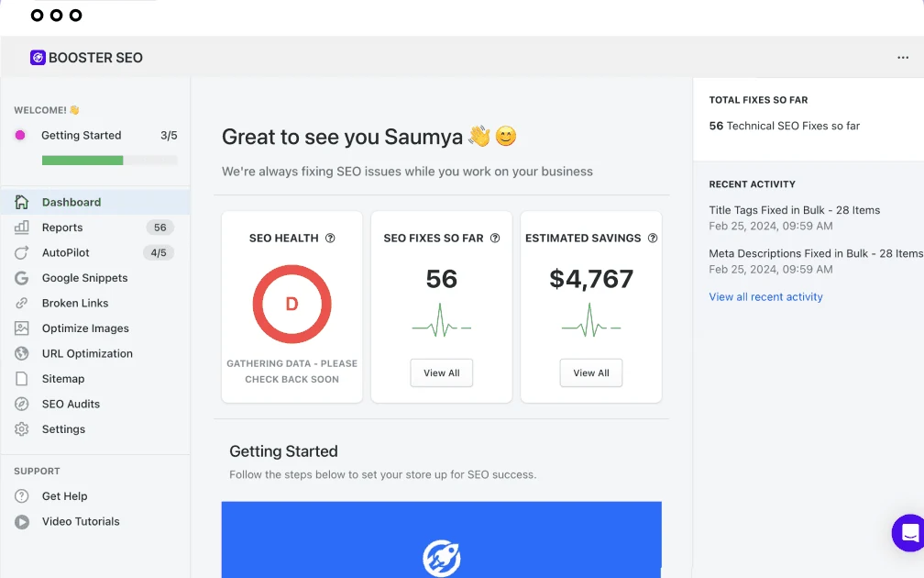Open the Dashboard menu item

95,202
